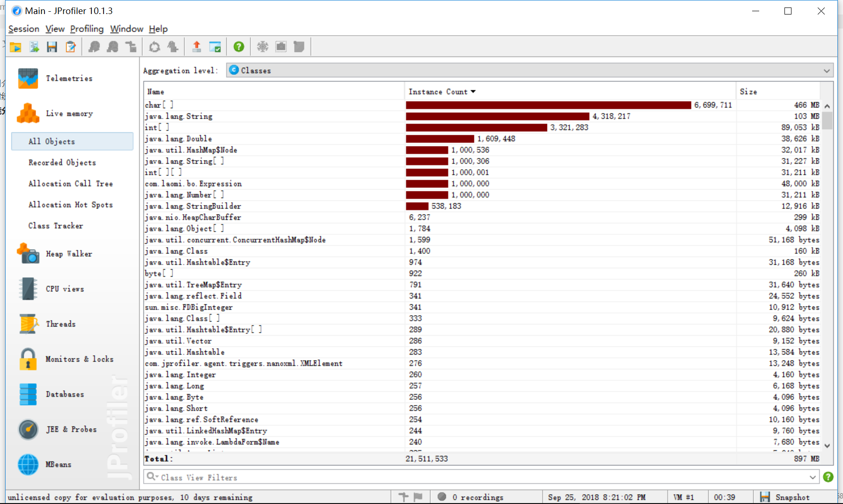Click the attach-to-JVM toolbar icon
843x504 pixels.
pos(34,47)
